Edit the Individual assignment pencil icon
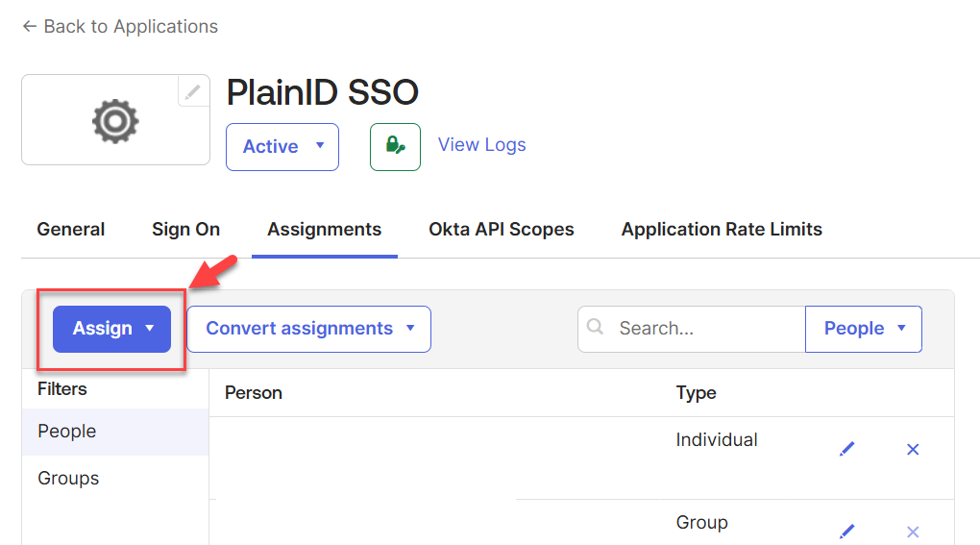This screenshot has width=980, height=545. [846, 449]
